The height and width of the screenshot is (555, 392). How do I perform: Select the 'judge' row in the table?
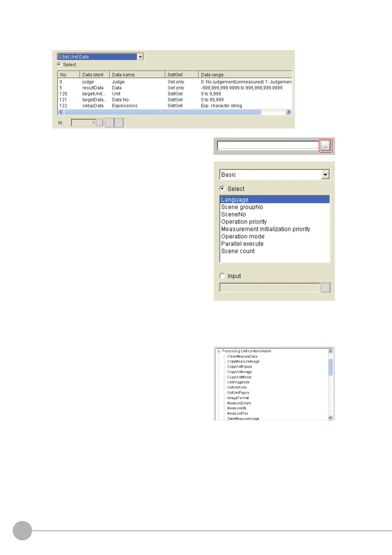pos(175,82)
